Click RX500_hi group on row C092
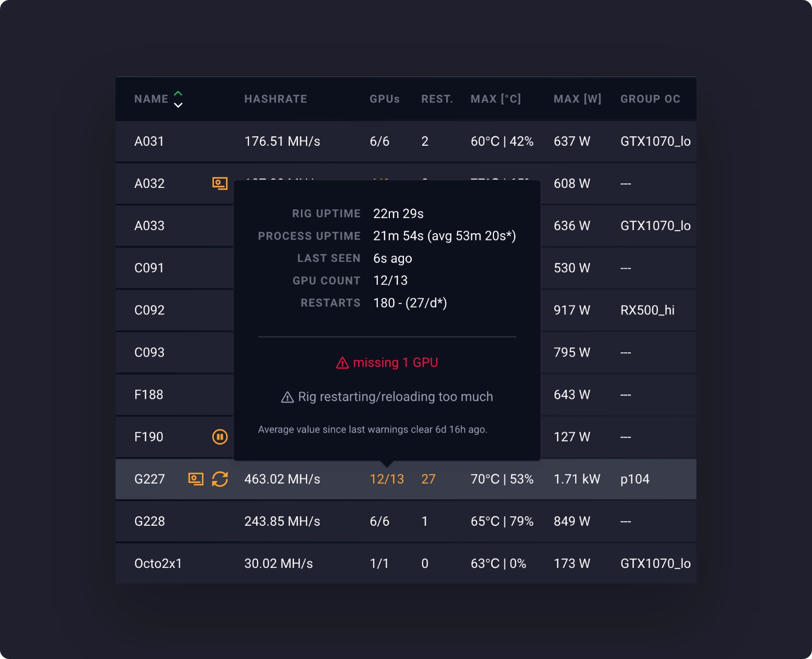This screenshot has width=812, height=659. coord(647,310)
